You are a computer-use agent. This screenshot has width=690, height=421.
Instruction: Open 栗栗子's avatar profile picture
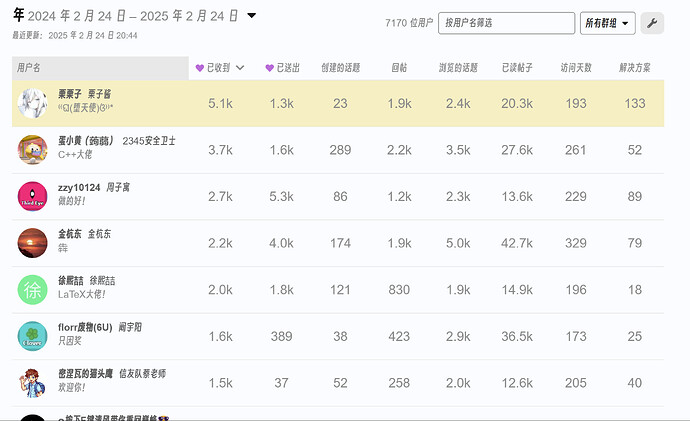click(33, 103)
